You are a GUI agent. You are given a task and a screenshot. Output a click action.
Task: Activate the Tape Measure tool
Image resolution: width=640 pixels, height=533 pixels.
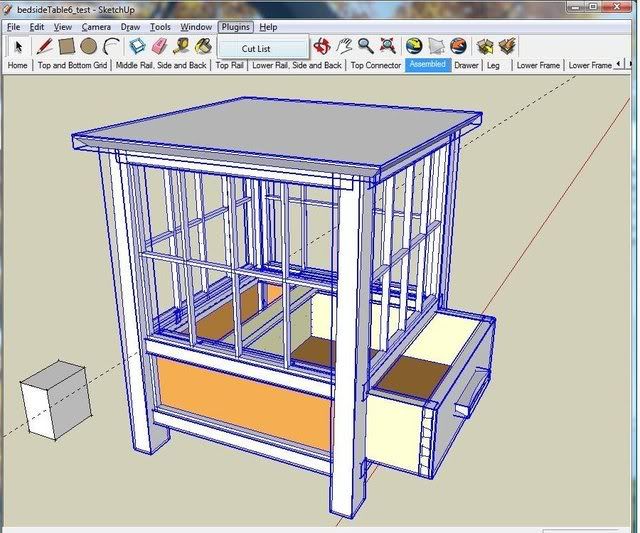tap(181, 46)
